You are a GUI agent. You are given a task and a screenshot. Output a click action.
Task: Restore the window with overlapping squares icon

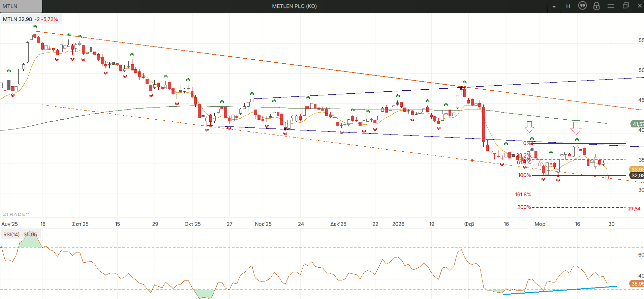[x=625, y=6]
